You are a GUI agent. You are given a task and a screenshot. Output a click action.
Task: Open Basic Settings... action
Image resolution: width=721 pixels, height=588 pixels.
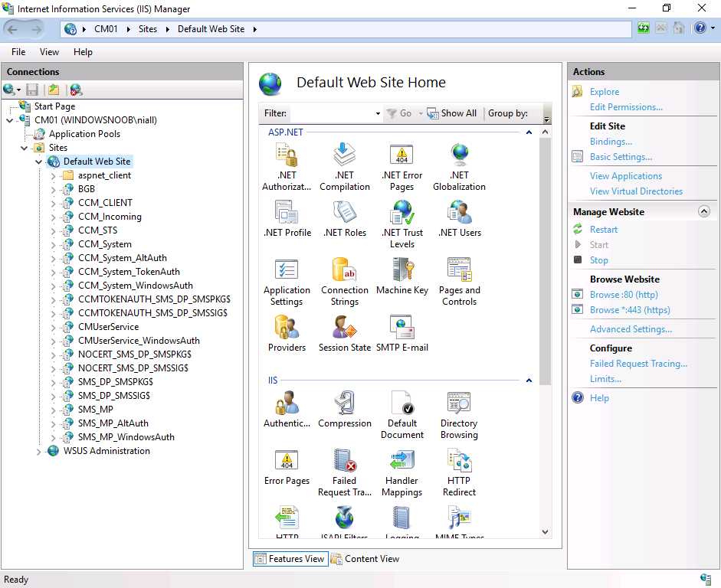pos(621,157)
